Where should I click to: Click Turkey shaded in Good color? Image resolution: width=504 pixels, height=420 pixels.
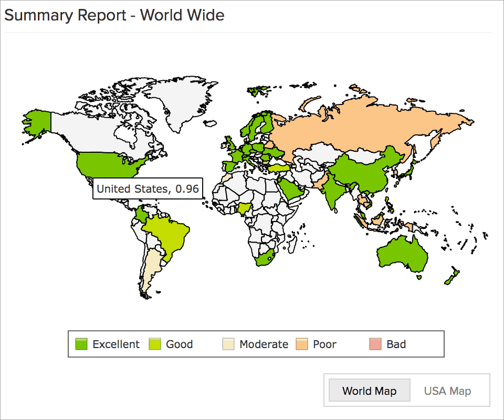pyautogui.click(x=278, y=168)
